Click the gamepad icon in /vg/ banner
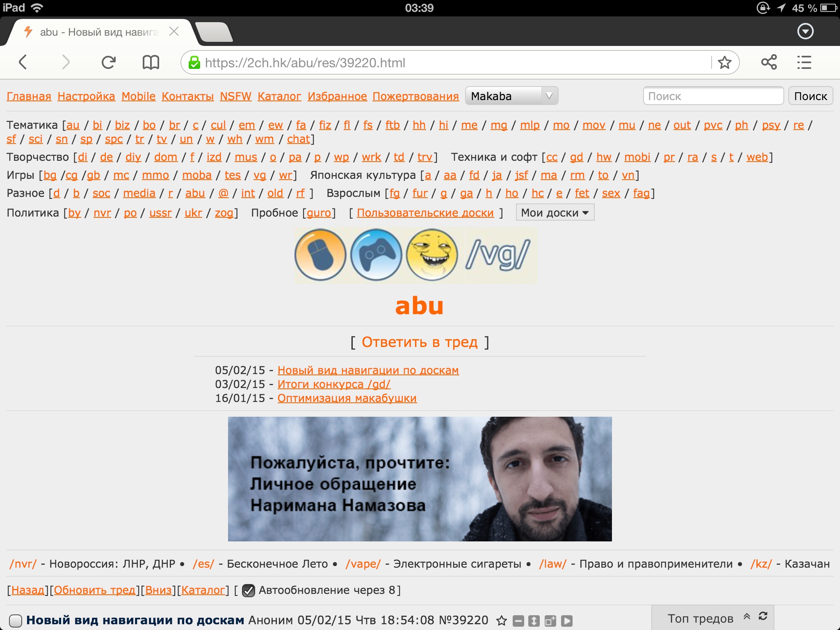Screen dimensions: 840x630 point(376,255)
